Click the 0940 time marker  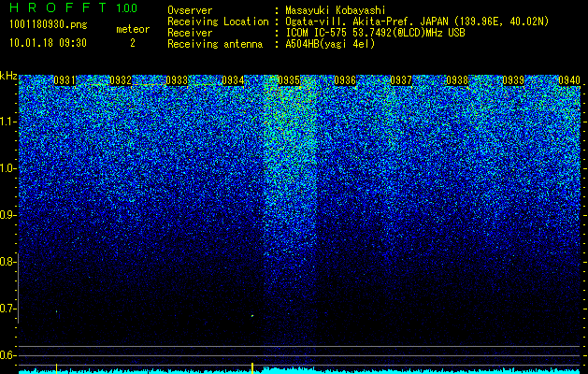569,80
